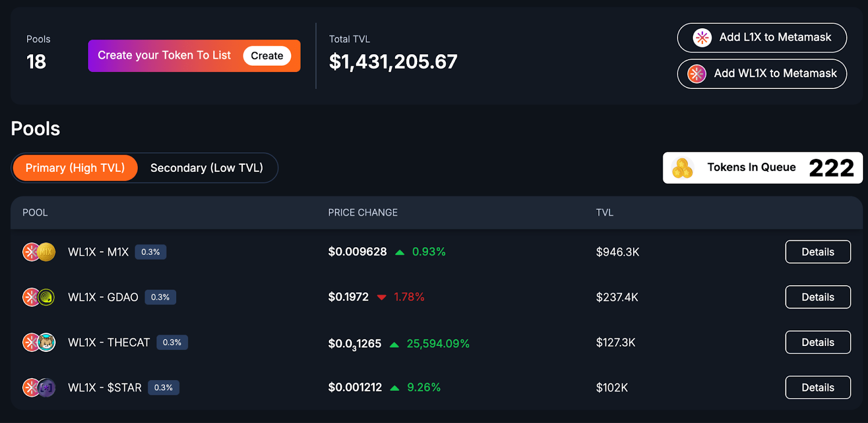
Task: Click the gold coins Tokens In Queue icon
Action: [x=682, y=168]
